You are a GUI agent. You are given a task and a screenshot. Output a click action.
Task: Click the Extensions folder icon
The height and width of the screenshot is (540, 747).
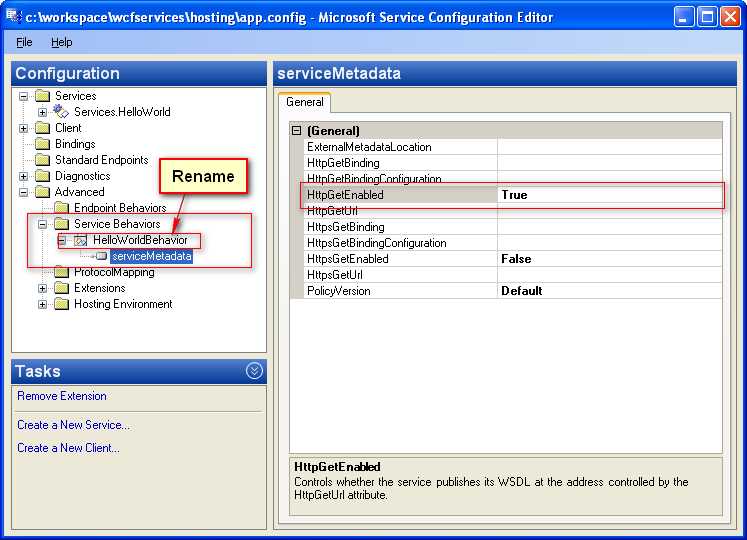pyautogui.click(x=61, y=288)
